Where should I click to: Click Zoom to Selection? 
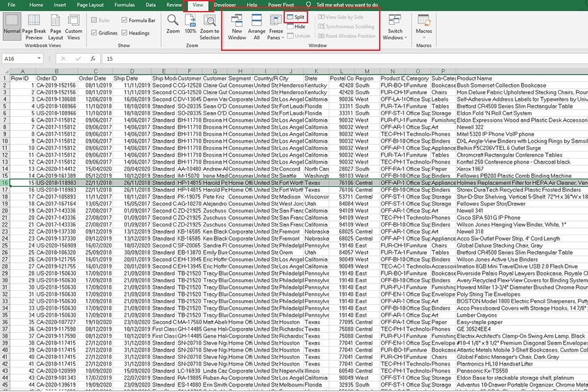point(209,27)
